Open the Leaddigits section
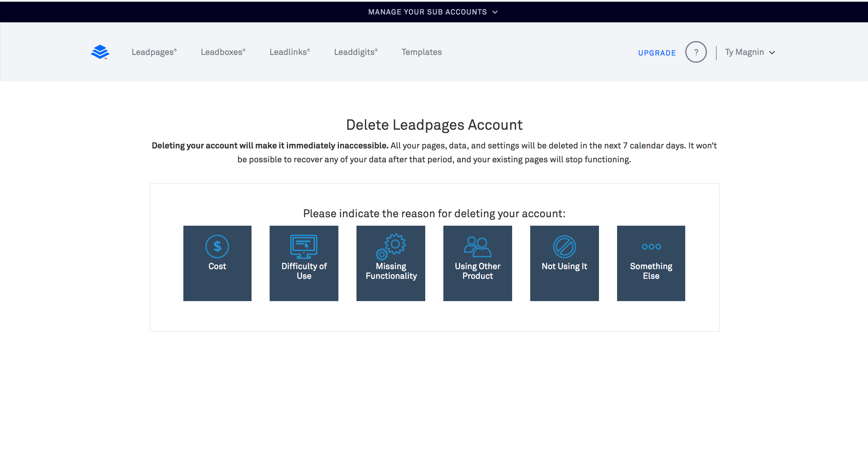The height and width of the screenshot is (458, 868). 356,52
